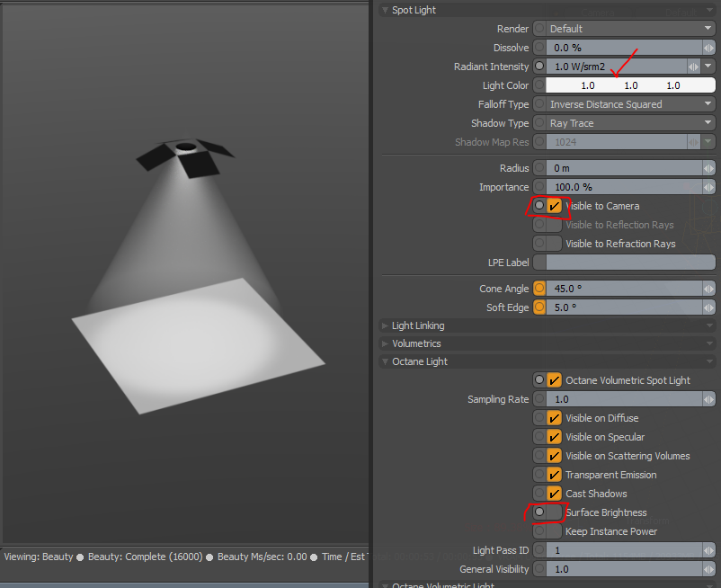
Task: Open the Render dropdown showing Default
Action: tap(630, 29)
